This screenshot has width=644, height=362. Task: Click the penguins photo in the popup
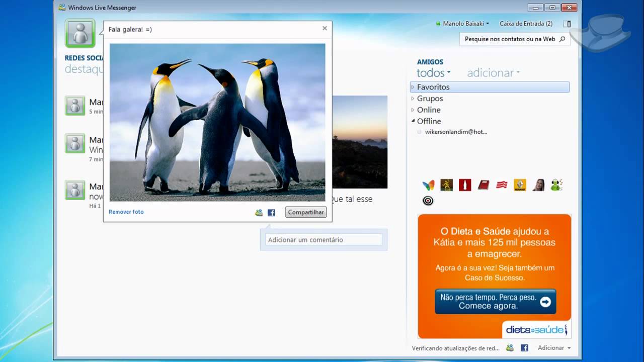coord(217,122)
